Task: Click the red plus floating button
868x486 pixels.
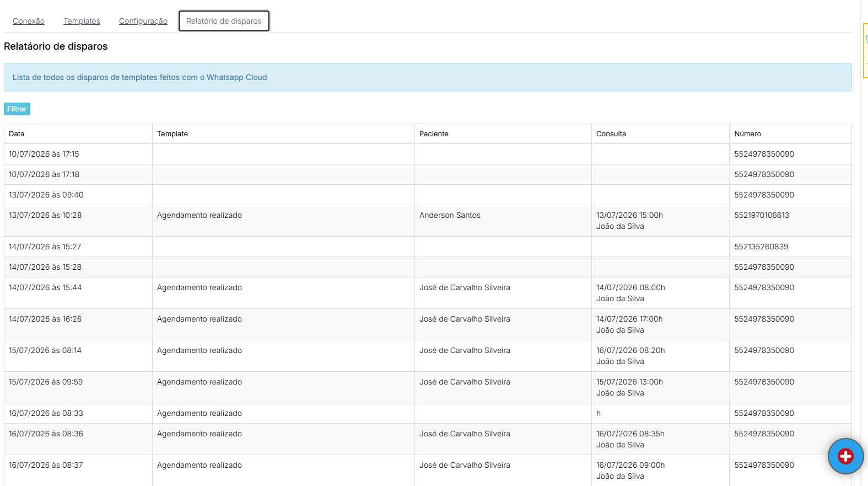Action: click(x=845, y=456)
